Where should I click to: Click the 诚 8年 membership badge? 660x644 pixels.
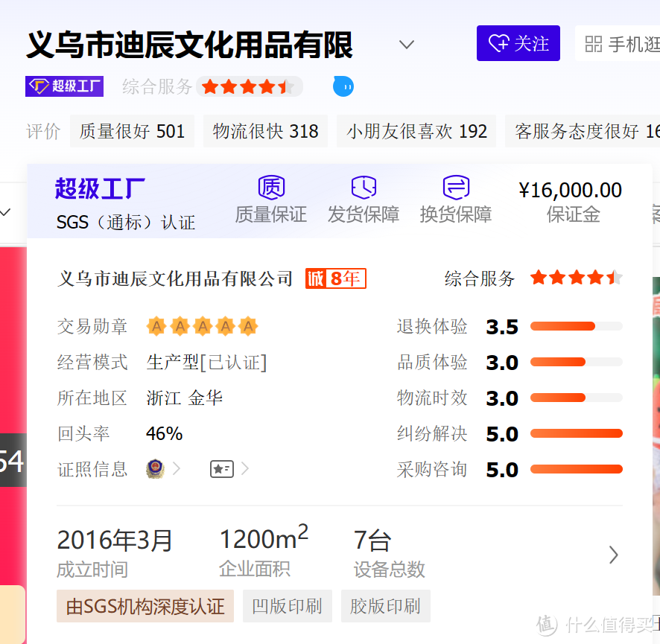point(335,279)
